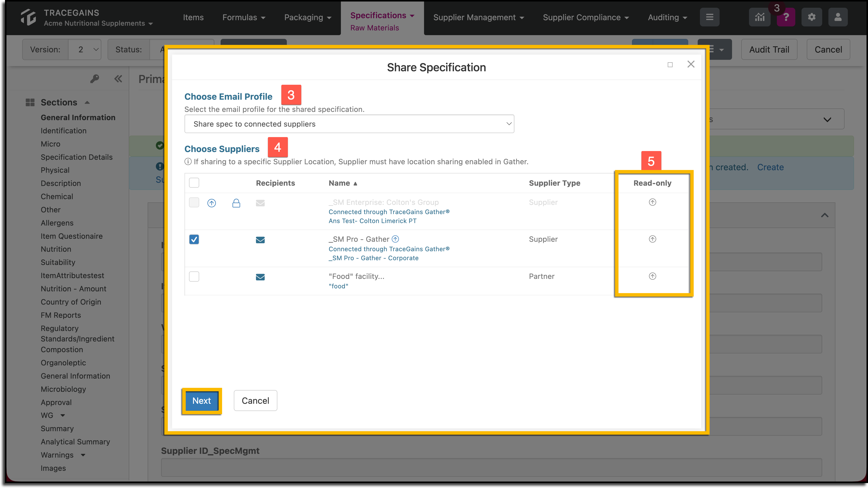Image resolution: width=868 pixels, height=488 pixels.
Task: Open the Audit Trail
Action: (769, 50)
